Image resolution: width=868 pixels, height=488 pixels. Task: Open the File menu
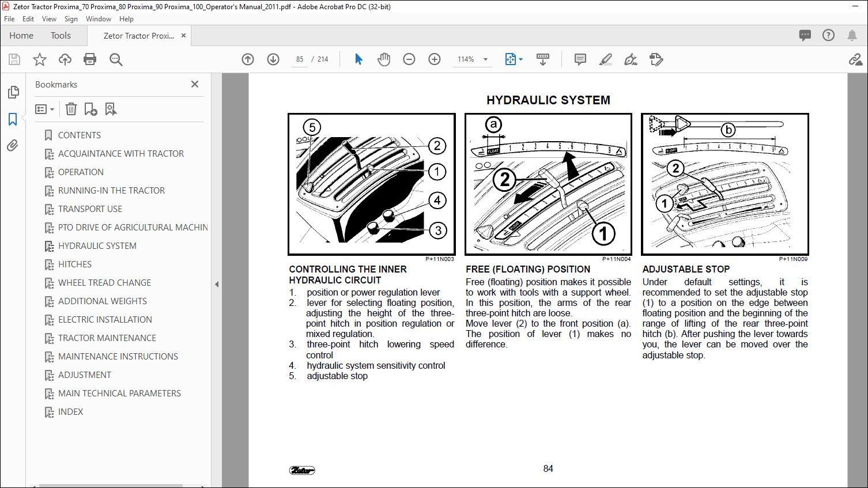click(x=9, y=19)
